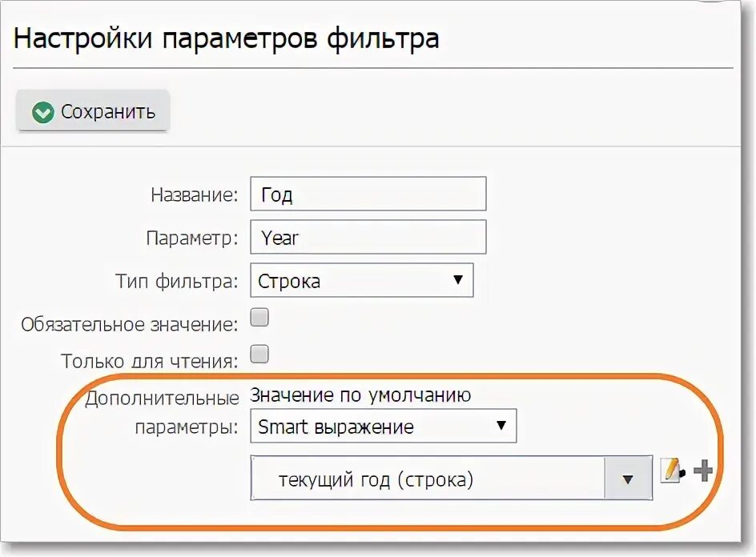Viewport: 756px width, 557px height.
Task: Click the Название: label
Action: (195, 195)
